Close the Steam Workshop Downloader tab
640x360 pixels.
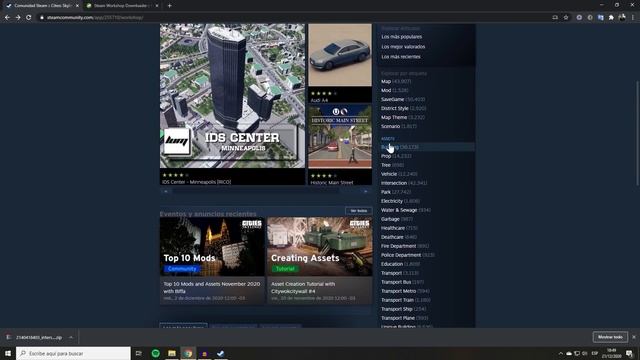coord(157,6)
